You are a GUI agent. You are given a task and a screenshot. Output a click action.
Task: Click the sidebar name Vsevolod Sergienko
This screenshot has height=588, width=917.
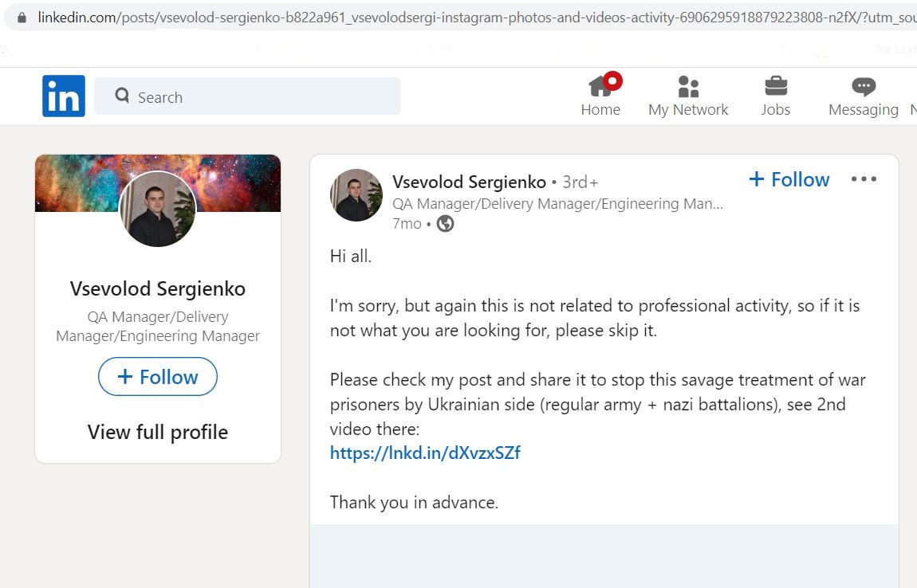(x=158, y=288)
